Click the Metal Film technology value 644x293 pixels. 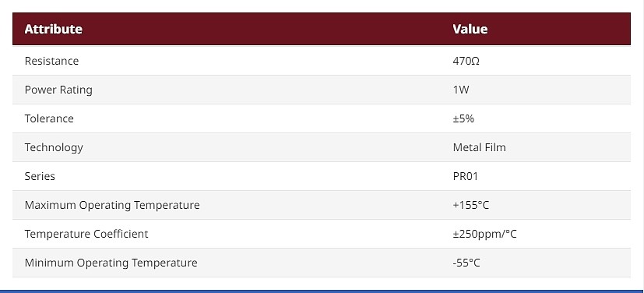[480, 147]
